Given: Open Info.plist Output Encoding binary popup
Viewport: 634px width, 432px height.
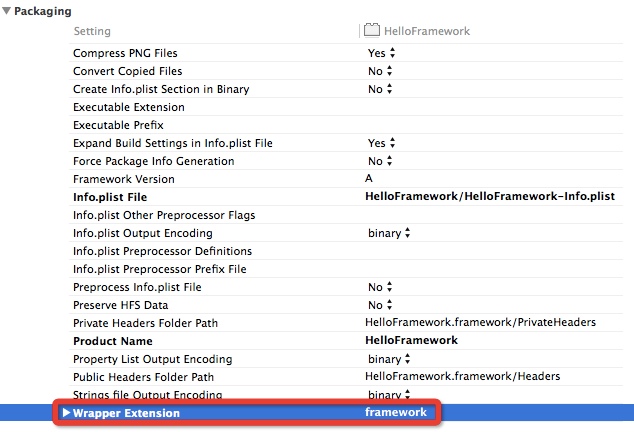Looking at the screenshot, I should click(389, 233).
